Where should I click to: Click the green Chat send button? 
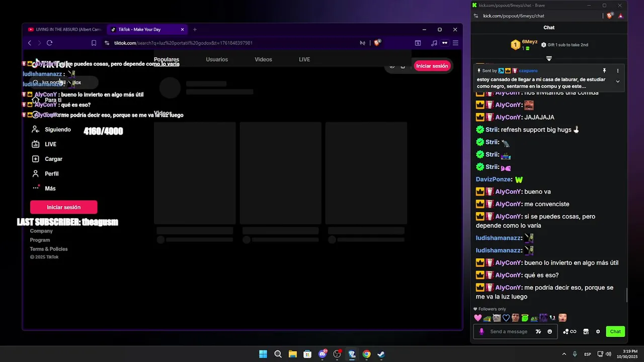[x=615, y=331]
